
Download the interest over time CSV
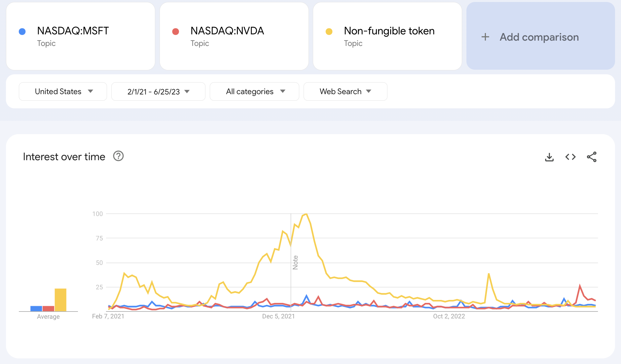pos(549,157)
